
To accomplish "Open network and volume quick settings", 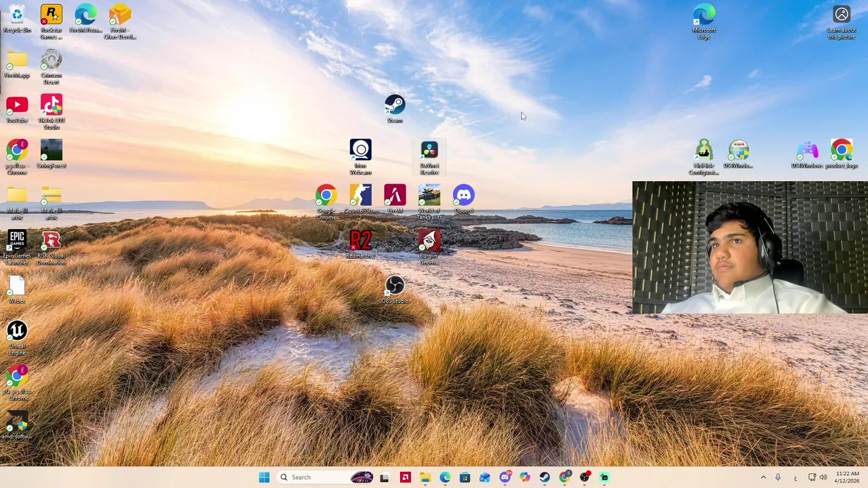I will [818, 477].
